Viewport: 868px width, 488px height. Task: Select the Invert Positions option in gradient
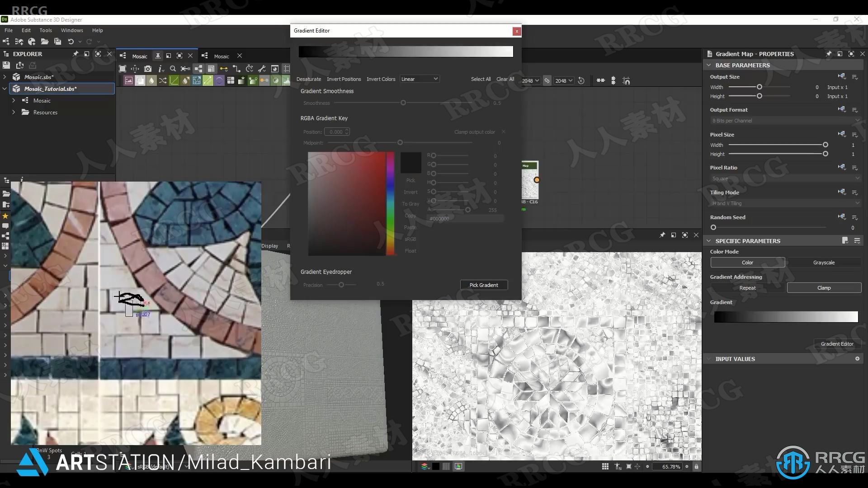(344, 79)
